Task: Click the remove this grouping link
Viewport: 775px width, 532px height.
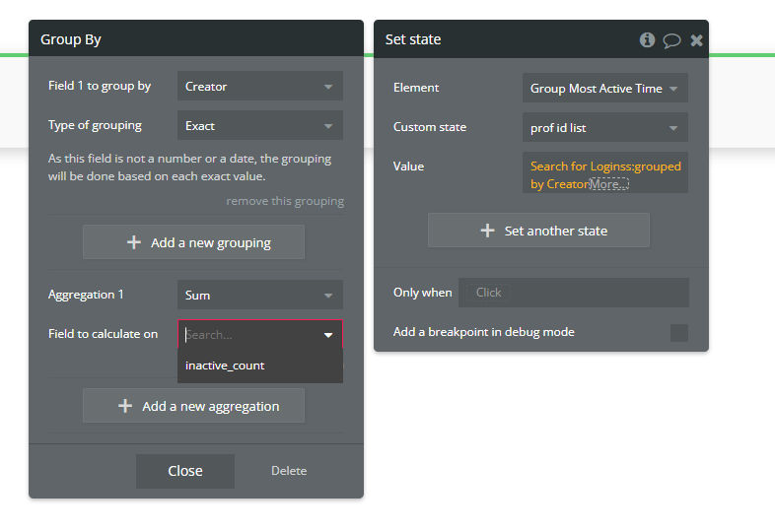Action: tap(285, 201)
